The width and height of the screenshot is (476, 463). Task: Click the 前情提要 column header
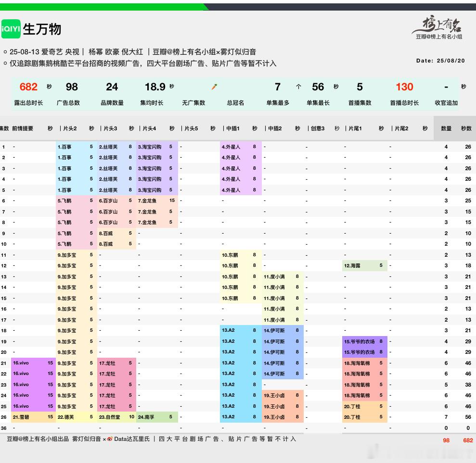pyautogui.click(x=23, y=128)
